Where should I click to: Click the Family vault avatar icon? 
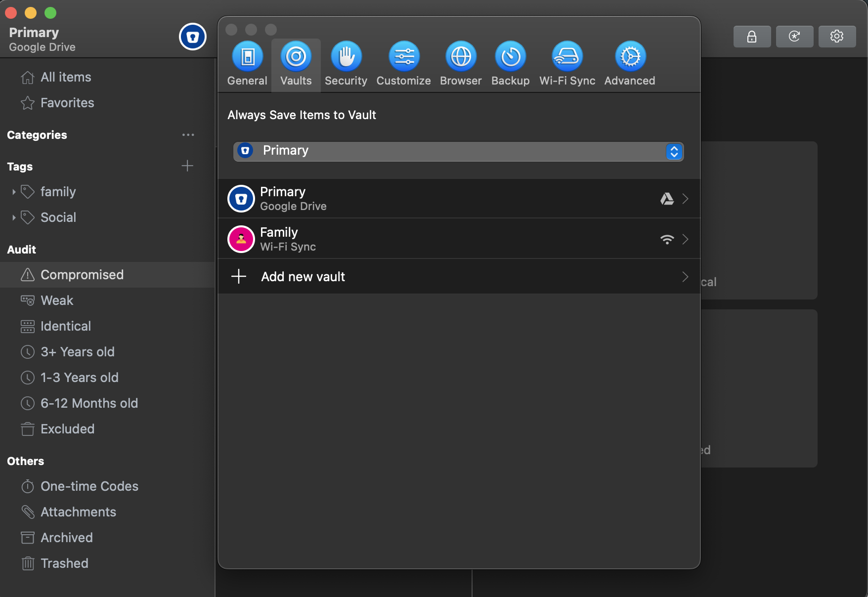coord(241,239)
